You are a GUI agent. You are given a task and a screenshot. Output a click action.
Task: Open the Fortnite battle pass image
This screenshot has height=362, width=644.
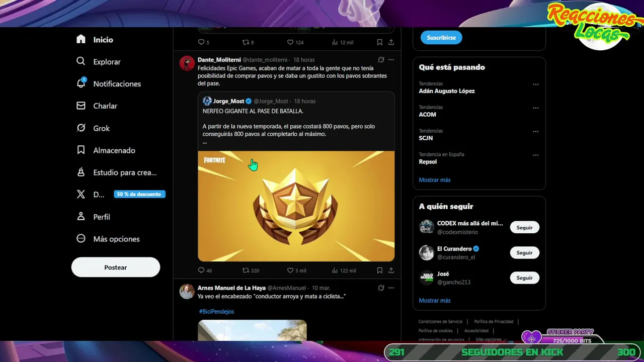(x=296, y=206)
